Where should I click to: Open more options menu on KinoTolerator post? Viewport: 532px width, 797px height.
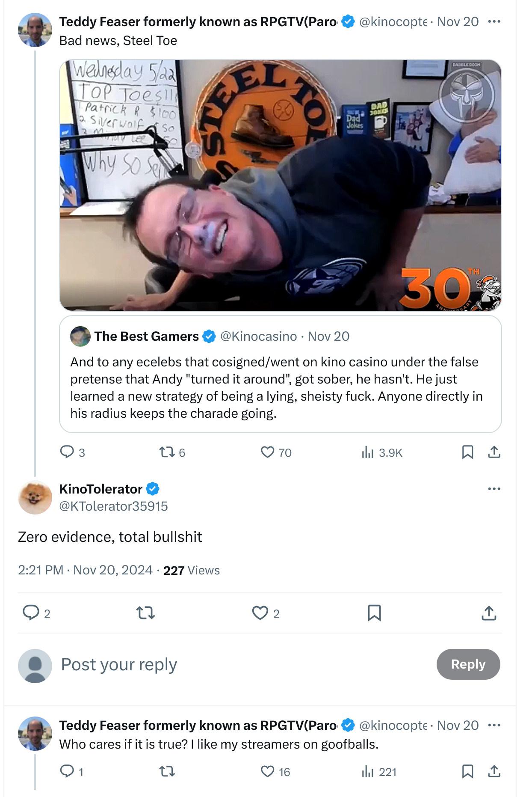494,489
